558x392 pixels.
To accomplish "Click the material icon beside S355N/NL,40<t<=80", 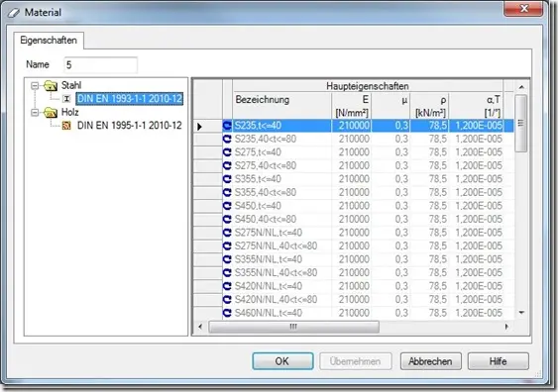I will 227,273.
